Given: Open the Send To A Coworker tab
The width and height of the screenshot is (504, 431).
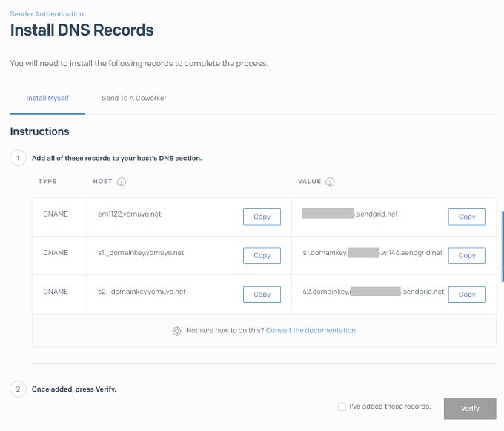Looking at the screenshot, I should pyautogui.click(x=133, y=98).
